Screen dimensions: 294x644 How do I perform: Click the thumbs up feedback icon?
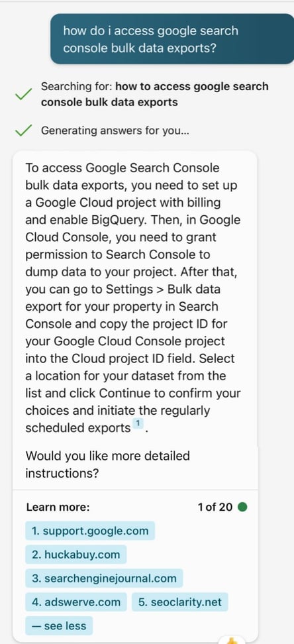234,641
